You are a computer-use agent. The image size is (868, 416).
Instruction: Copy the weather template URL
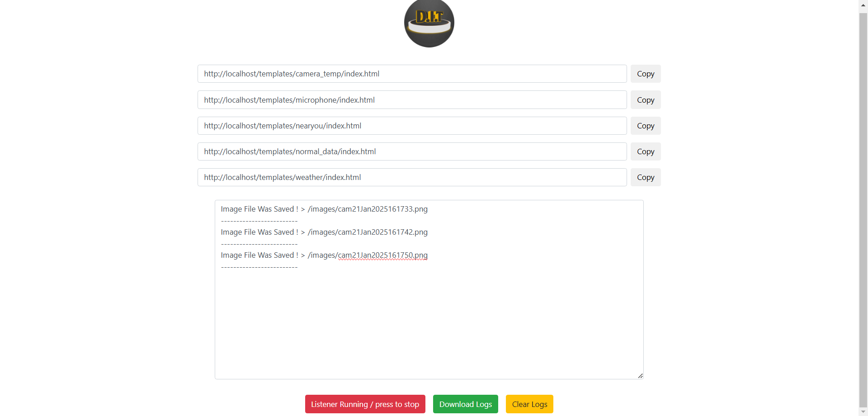(645, 177)
